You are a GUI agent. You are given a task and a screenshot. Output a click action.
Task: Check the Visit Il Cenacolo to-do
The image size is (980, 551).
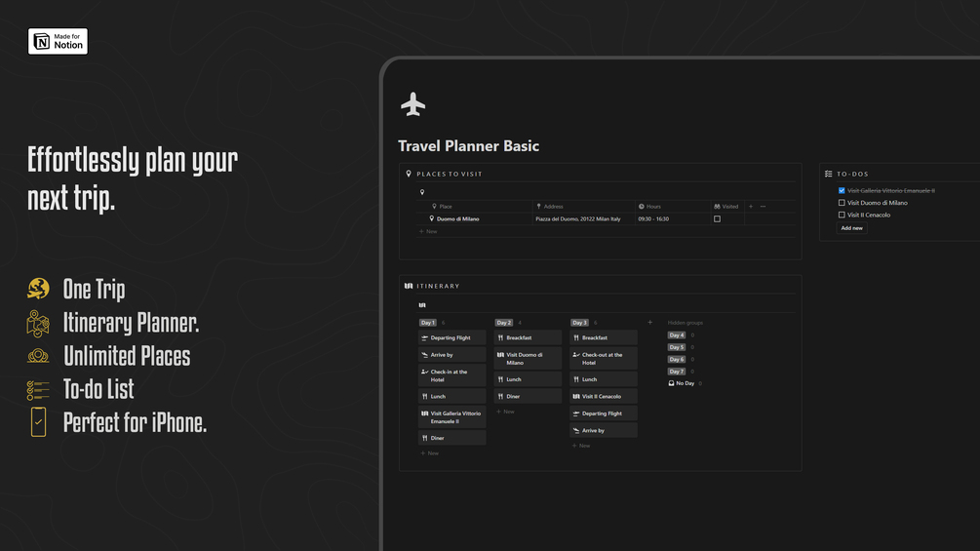842,215
